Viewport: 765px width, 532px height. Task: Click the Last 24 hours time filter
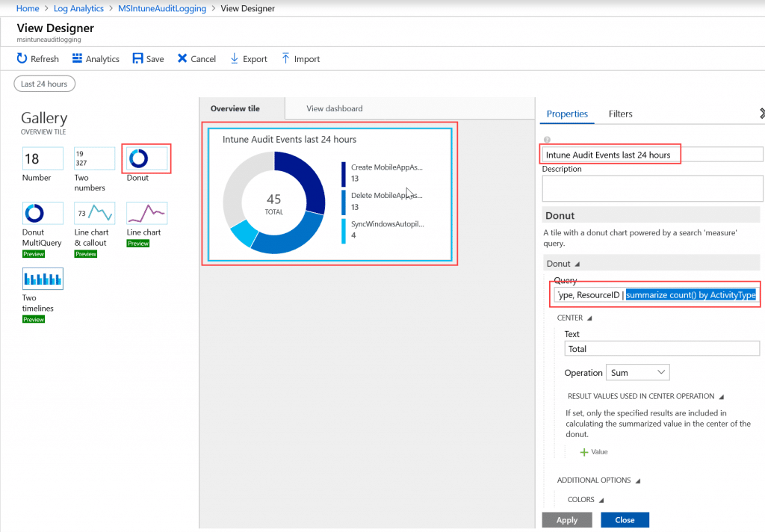[44, 84]
